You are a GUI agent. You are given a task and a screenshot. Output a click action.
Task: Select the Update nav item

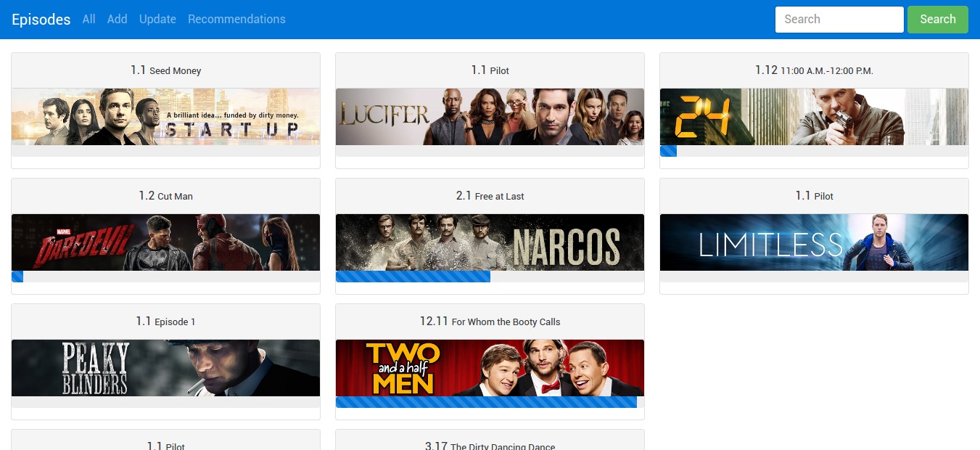(157, 20)
